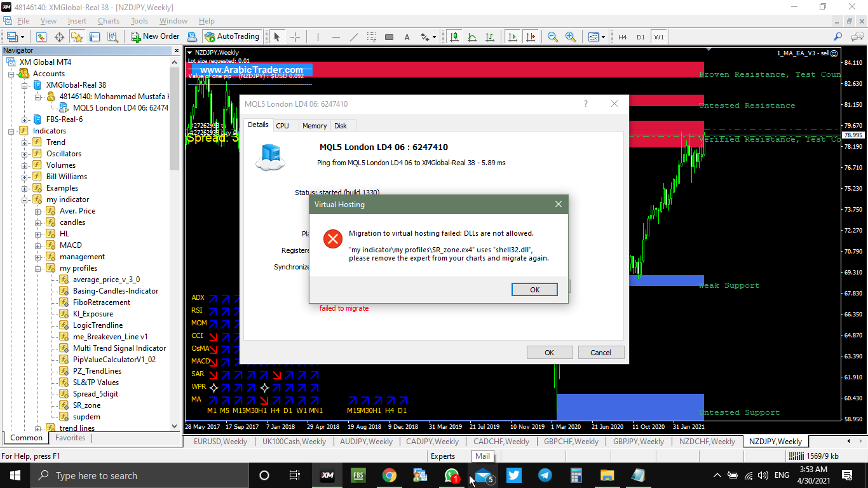Collapse the Accounts tree node
This screenshot has height=488, width=868.
11,74
